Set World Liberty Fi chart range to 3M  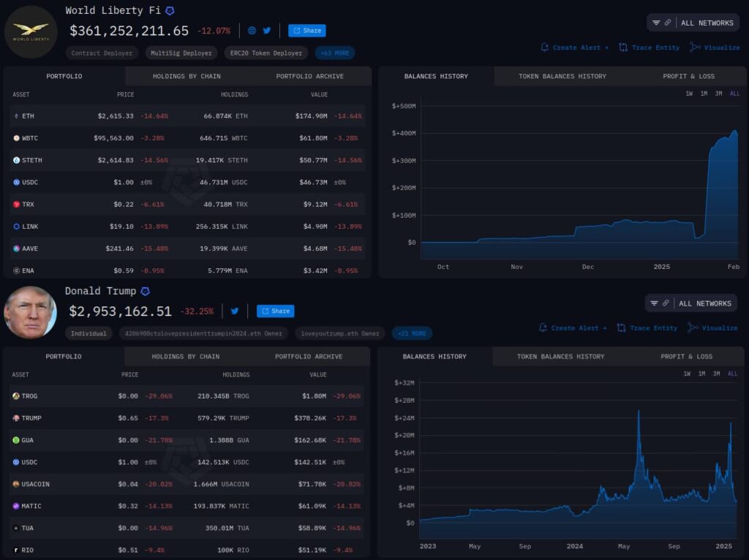point(718,94)
